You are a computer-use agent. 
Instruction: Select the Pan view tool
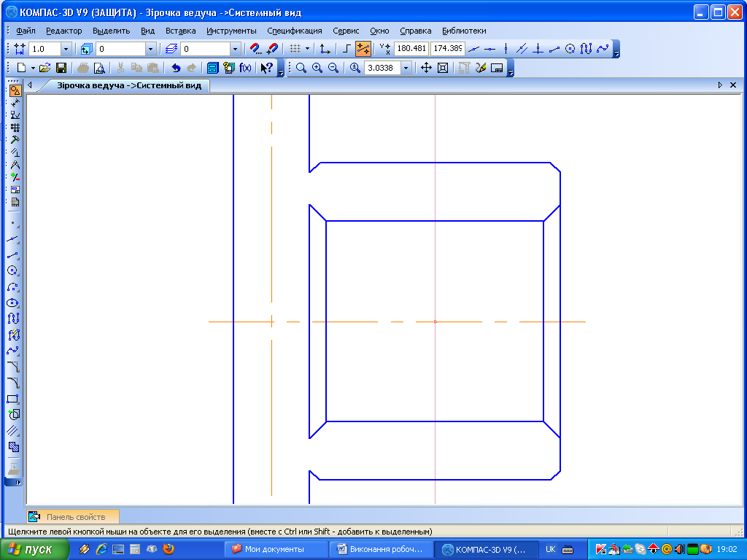pos(427,68)
